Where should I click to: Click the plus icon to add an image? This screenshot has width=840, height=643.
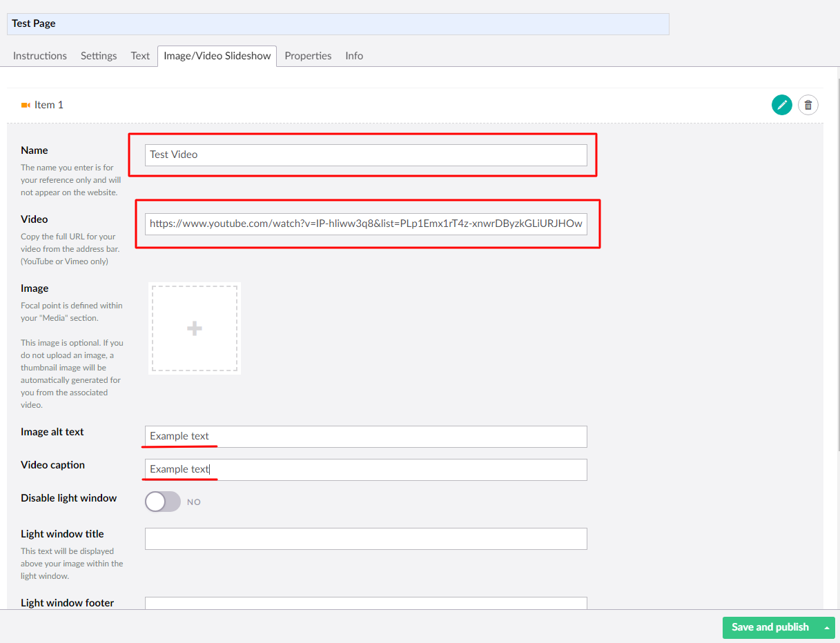click(195, 328)
